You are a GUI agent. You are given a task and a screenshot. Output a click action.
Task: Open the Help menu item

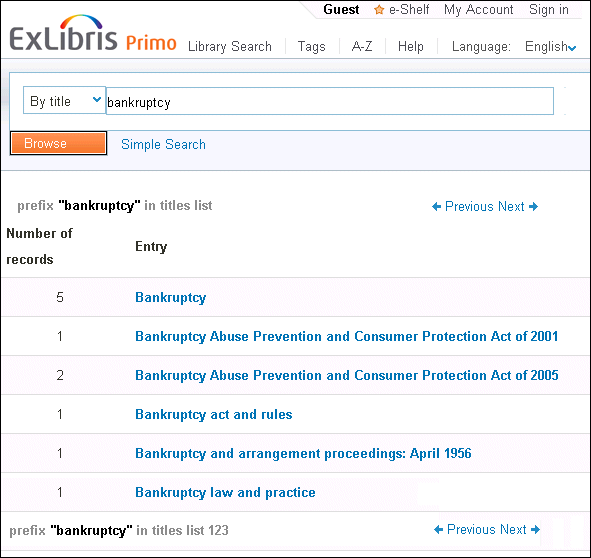[x=410, y=46]
